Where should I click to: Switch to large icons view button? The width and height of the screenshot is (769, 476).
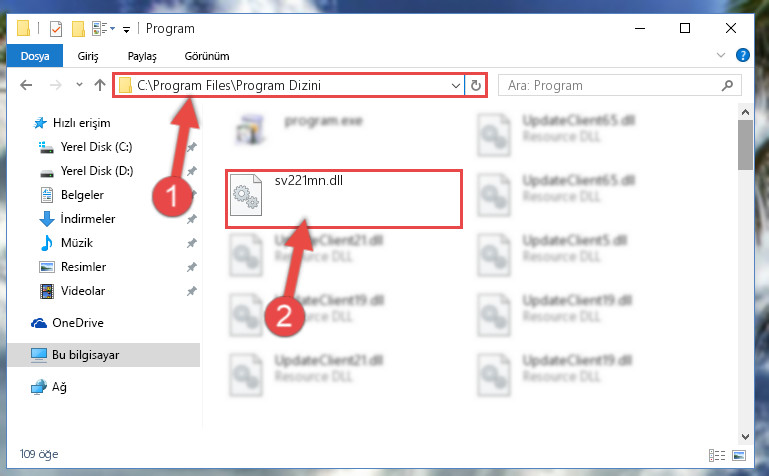tap(739, 455)
